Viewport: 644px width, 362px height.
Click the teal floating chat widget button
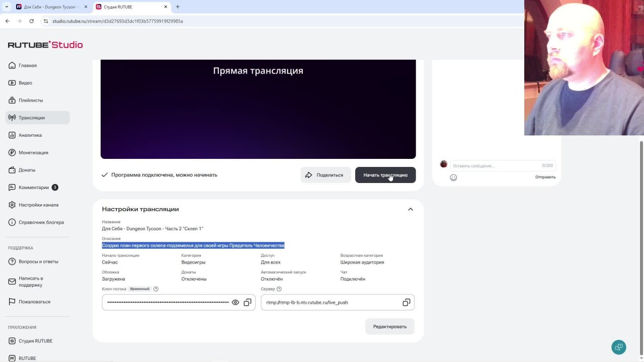tap(619, 347)
